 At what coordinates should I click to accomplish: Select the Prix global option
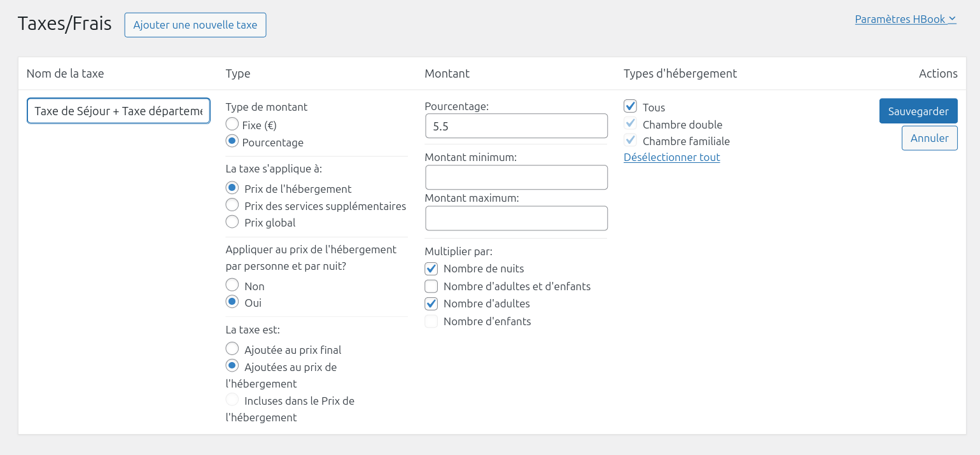(x=232, y=222)
